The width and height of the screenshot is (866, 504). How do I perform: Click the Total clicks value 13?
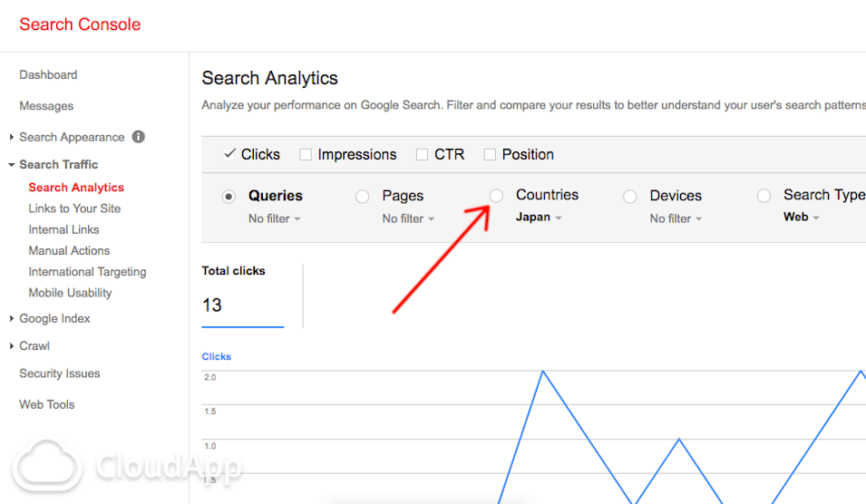click(x=212, y=305)
